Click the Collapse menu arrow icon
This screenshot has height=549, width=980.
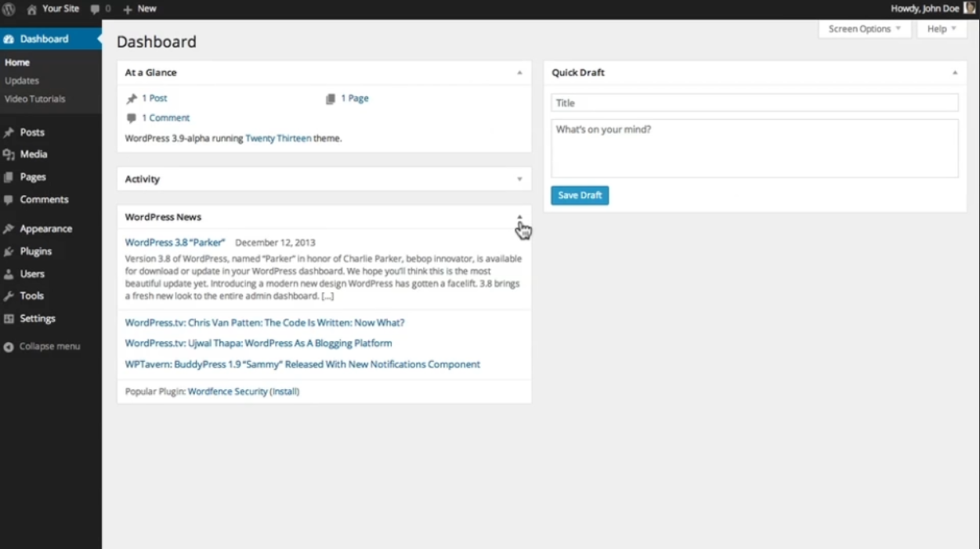[x=9, y=347]
